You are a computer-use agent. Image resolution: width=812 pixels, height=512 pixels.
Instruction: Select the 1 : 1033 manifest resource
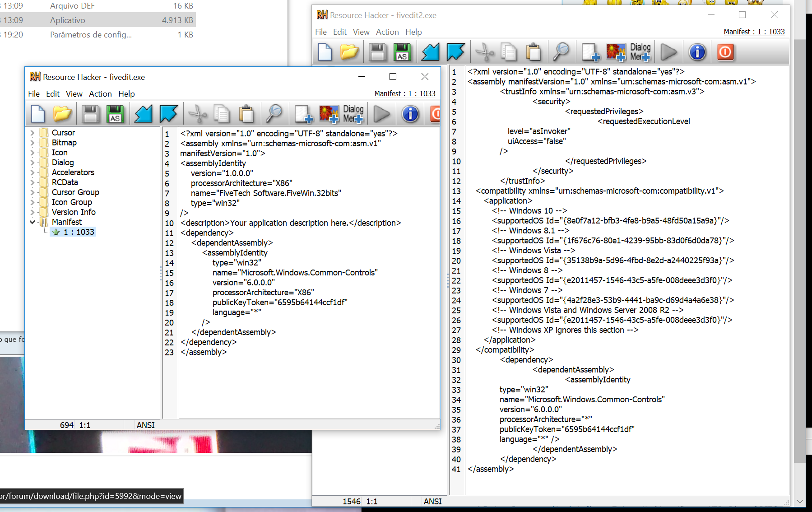click(x=79, y=232)
